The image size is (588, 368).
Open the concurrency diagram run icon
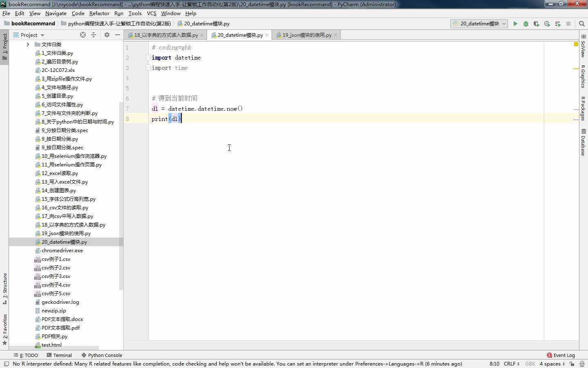tap(558, 24)
